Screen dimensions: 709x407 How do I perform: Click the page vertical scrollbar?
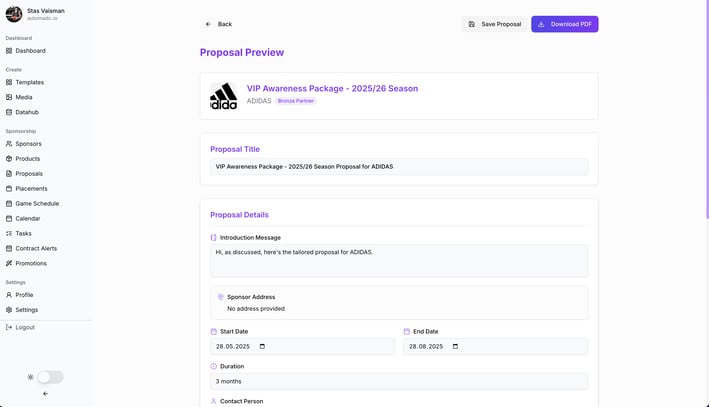tap(706, 109)
